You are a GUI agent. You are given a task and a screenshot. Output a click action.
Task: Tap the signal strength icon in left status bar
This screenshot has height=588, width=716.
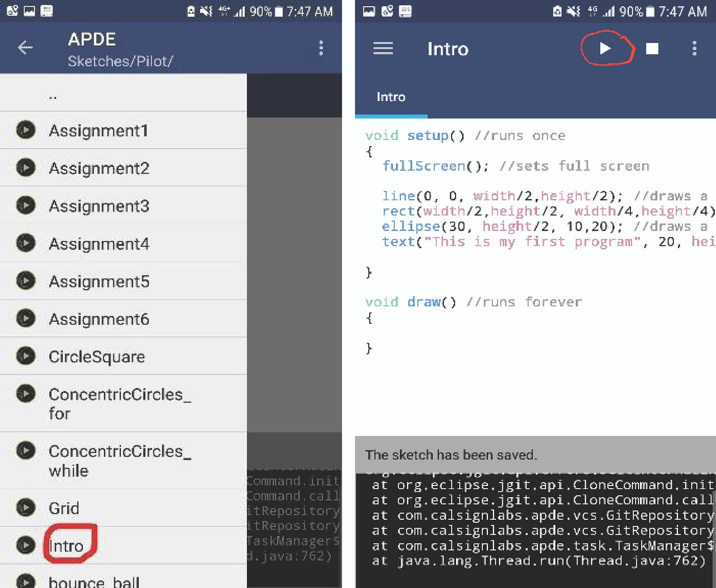pyautogui.click(x=240, y=12)
